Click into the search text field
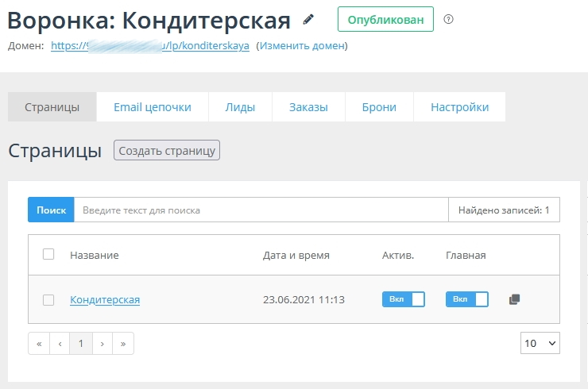This screenshot has height=389, width=588. pos(261,210)
